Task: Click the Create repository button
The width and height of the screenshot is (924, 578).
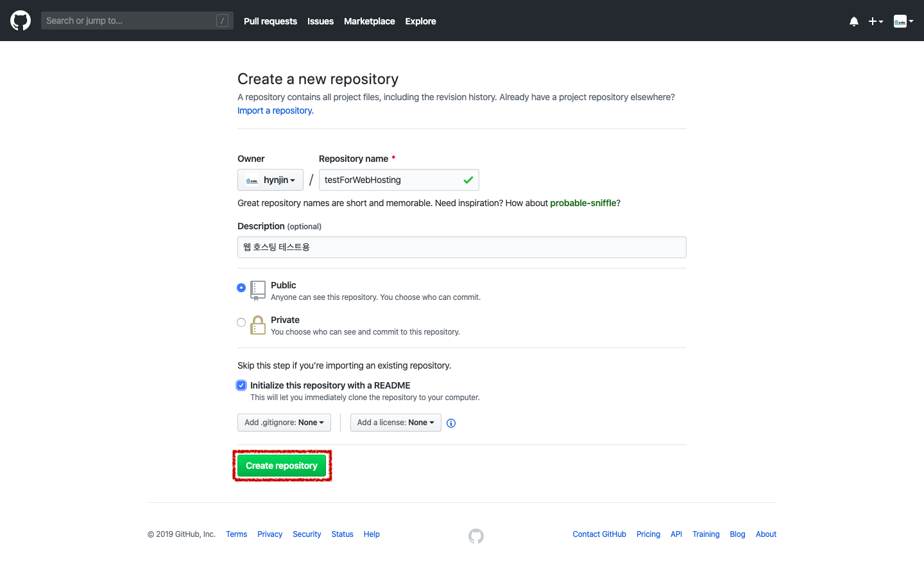Action: pos(282,466)
